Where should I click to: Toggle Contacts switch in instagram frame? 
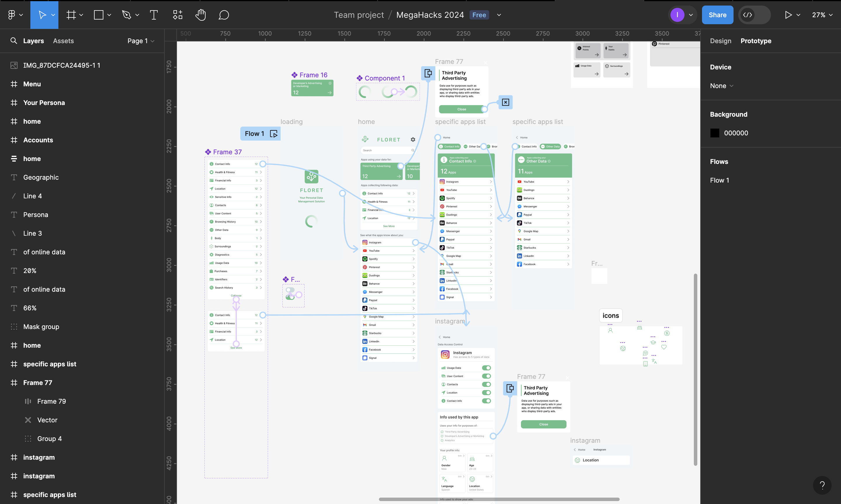486,384
